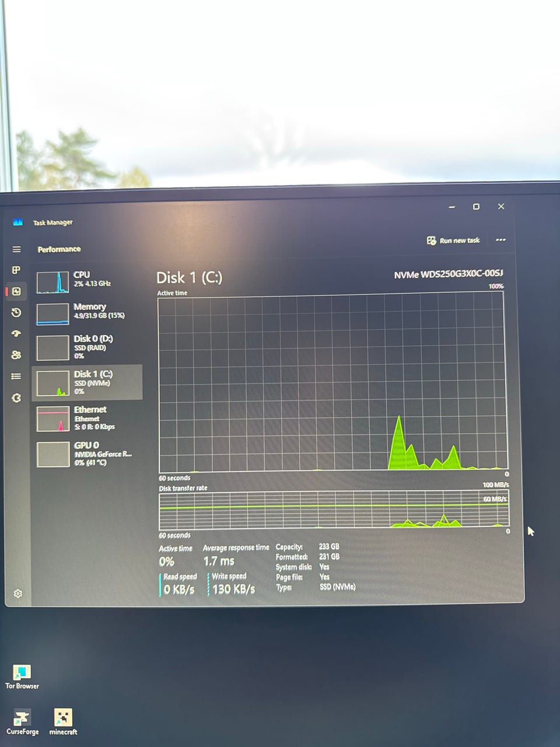
Task: Close the Task Manager window
Action: [x=501, y=207]
